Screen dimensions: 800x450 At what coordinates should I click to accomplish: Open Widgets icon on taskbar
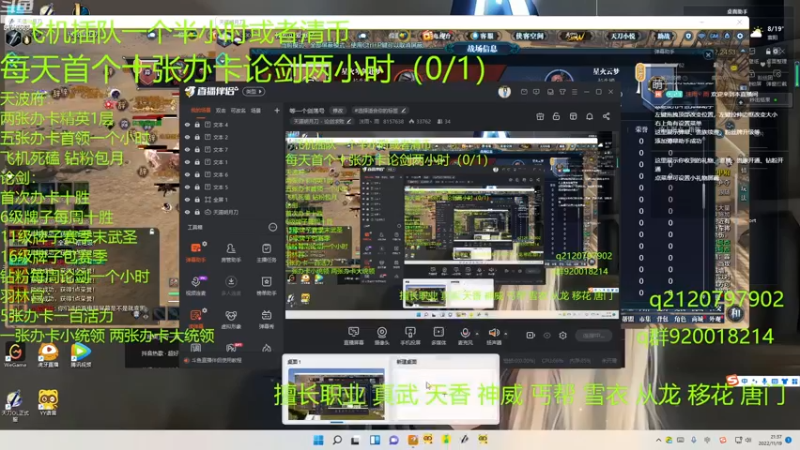click(x=375, y=440)
